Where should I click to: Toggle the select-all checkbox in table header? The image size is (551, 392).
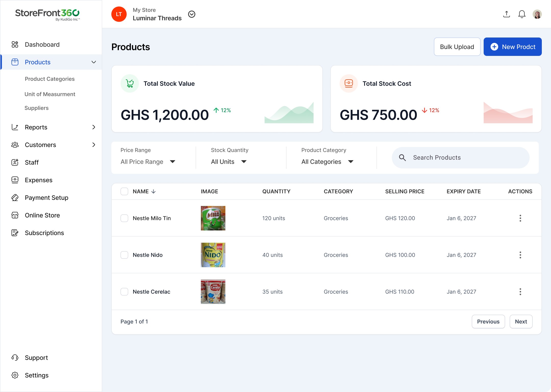coord(124,191)
